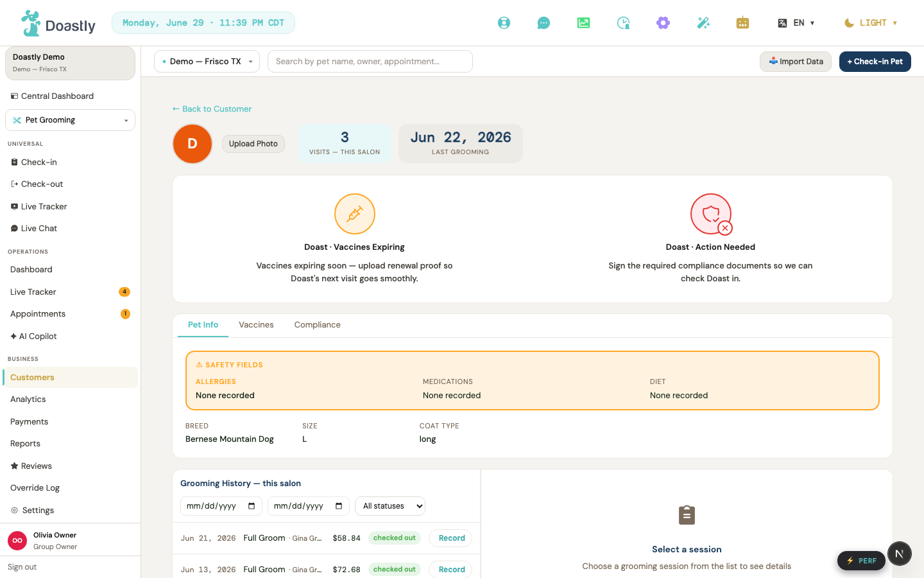Image resolution: width=924 pixels, height=578 pixels.
Task: Click the gold robot icon
Action: pos(742,23)
